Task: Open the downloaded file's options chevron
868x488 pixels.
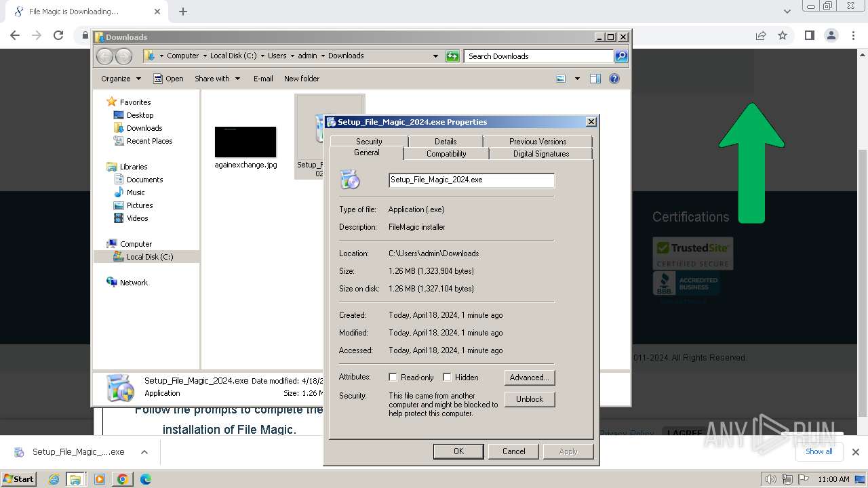Action: click(x=144, y=452)
